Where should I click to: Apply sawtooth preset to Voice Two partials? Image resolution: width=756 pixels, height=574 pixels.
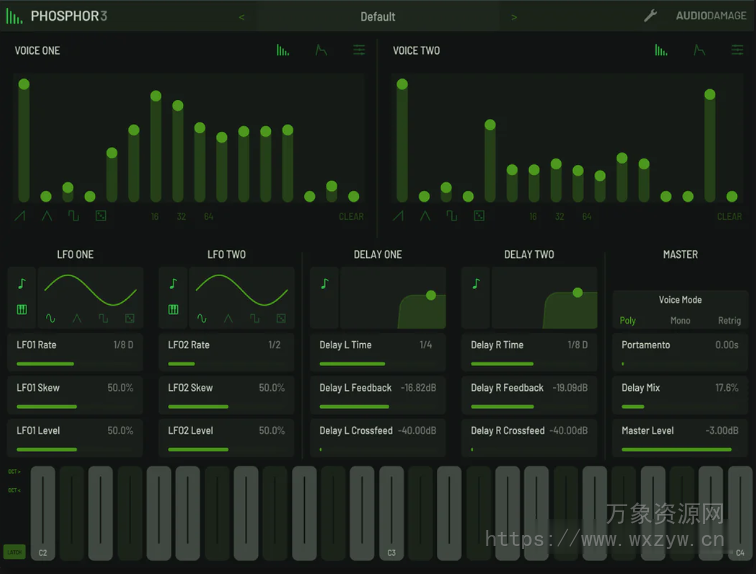pyautogui.click(x=398, y=216)
